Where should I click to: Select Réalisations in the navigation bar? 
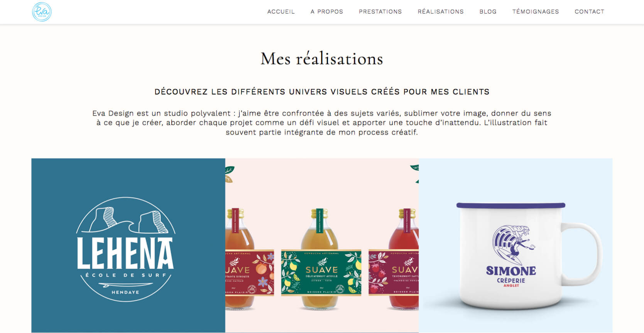coord(441,12)
